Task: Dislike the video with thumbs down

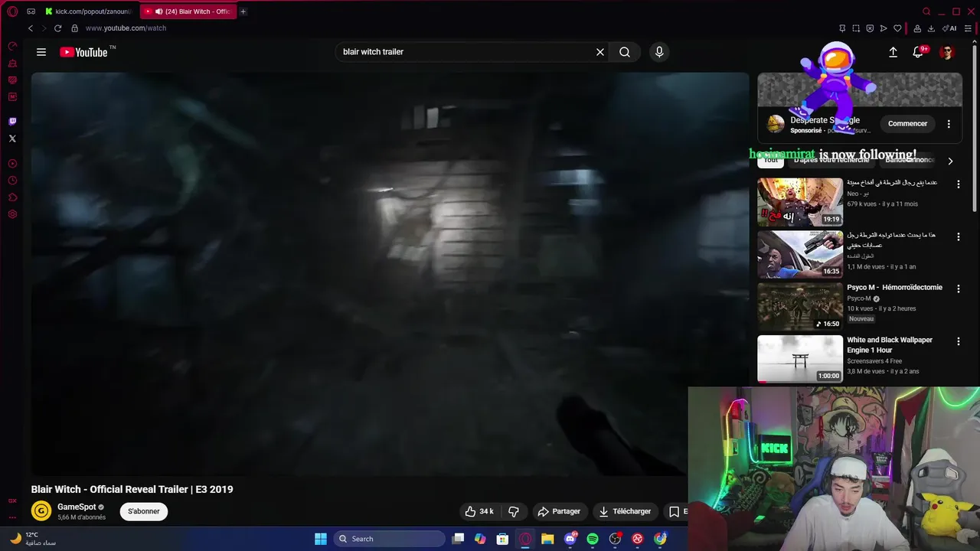Action: [514, 511]
